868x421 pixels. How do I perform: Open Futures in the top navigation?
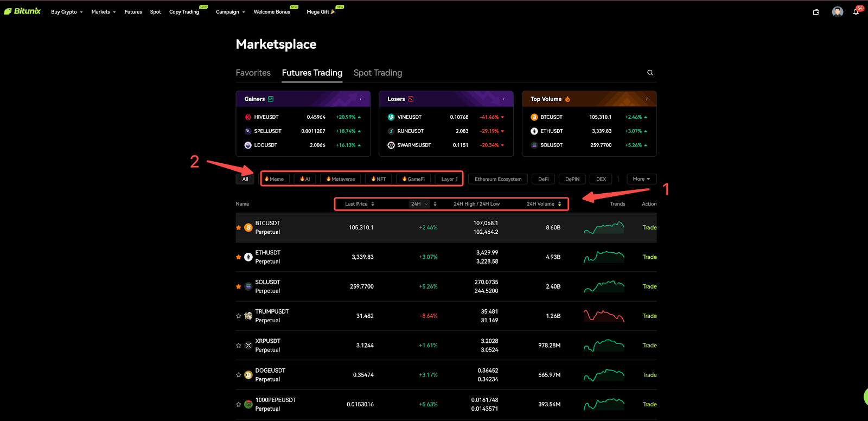[133, 12]
